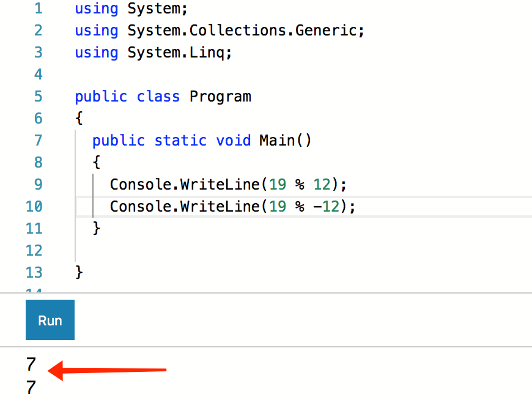The image size is (532, 400).
Task: Click the second output value 7
Action: (31, 388)
